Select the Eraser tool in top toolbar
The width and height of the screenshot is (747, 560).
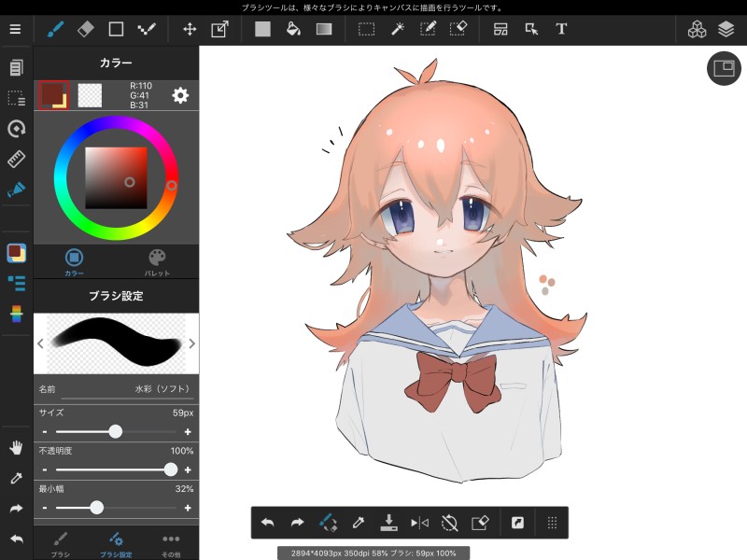(x=86, y=29)
